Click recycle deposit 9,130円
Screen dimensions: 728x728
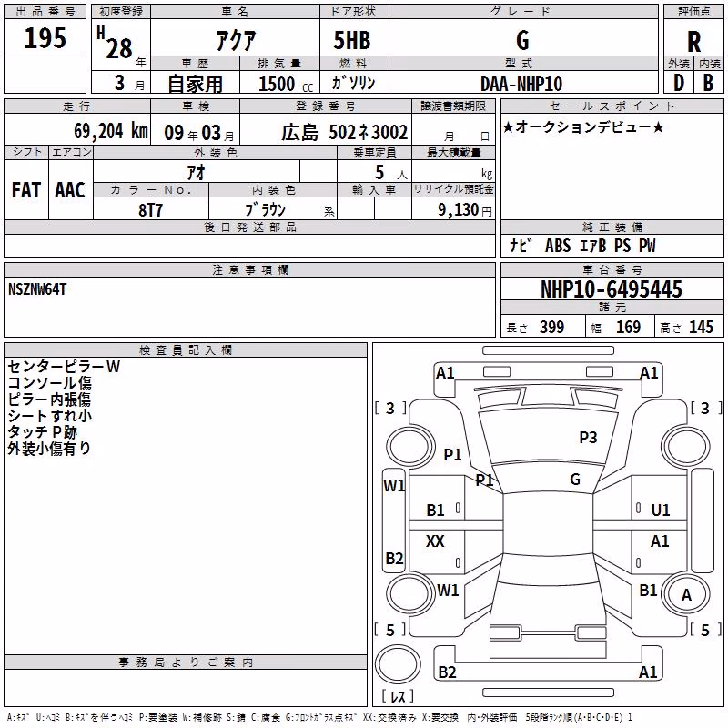click(465, 210)
